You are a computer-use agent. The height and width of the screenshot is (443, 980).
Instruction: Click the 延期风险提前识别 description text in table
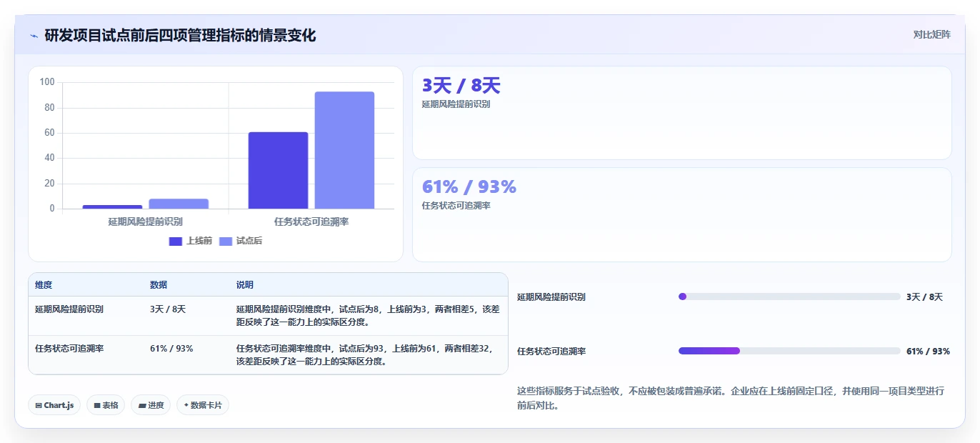click(368, 316)
